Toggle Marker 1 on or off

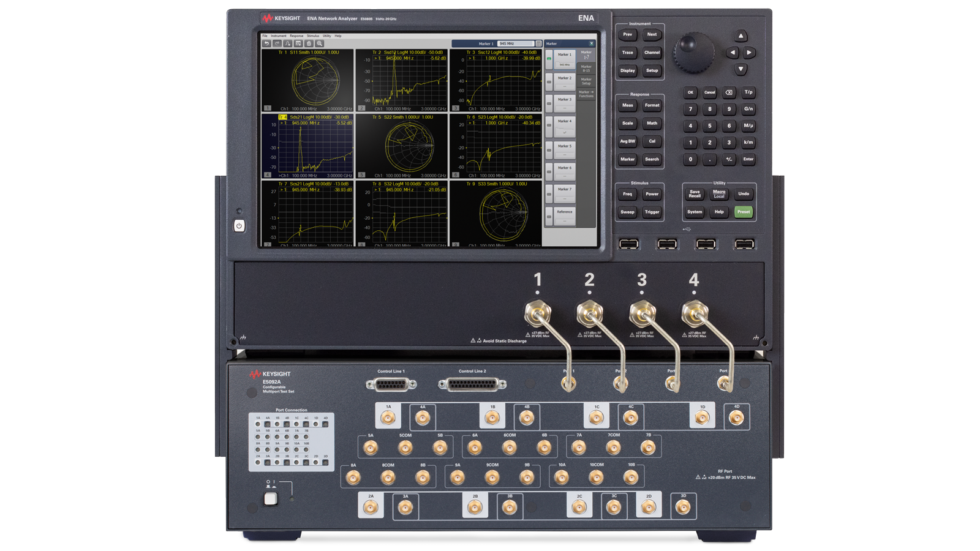coord(549,58)
